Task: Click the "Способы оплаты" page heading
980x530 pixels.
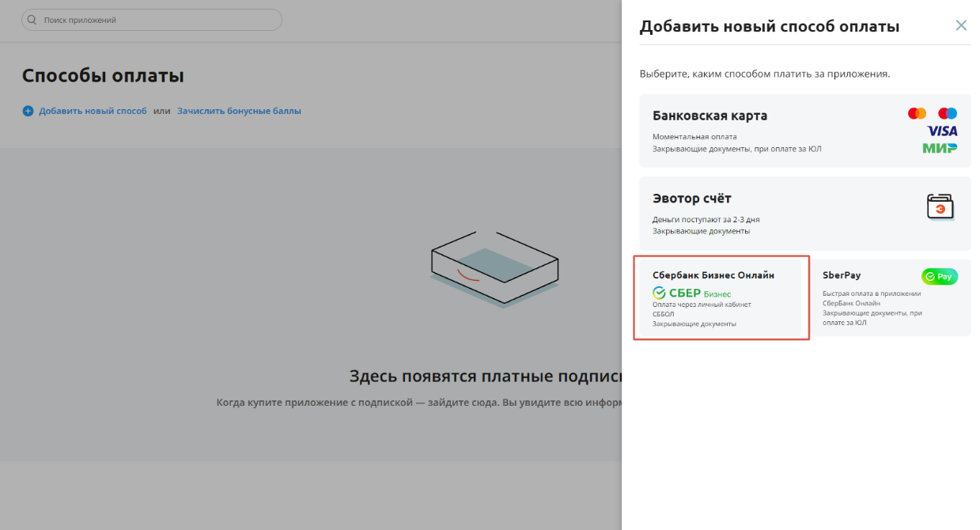Action: coord(103,76)
